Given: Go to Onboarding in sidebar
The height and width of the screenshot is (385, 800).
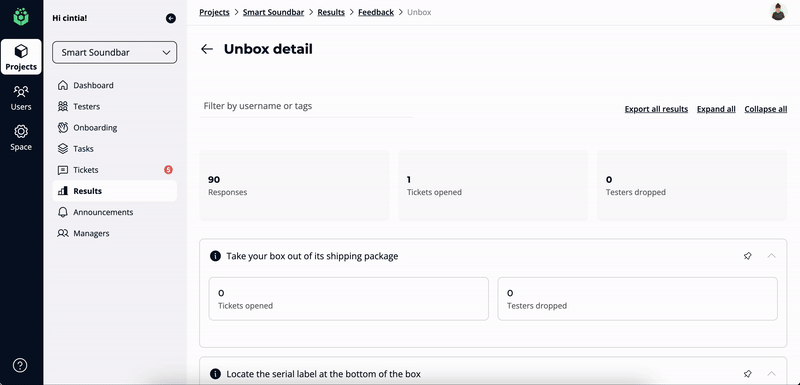Looking at the screenshot, I should 115,127.
